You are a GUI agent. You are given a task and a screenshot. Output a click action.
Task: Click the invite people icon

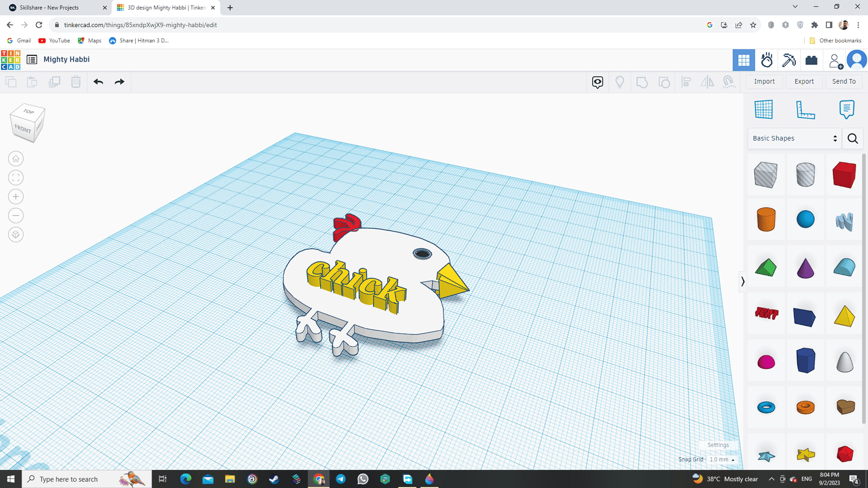coord(835,60)
